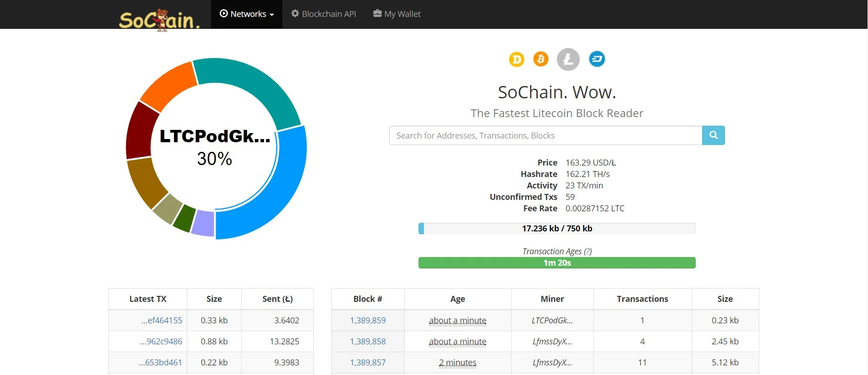The height and width of the screenshot is (375, 868).
Task: Open transaction ...653bd461
Action: click(160, 363)
